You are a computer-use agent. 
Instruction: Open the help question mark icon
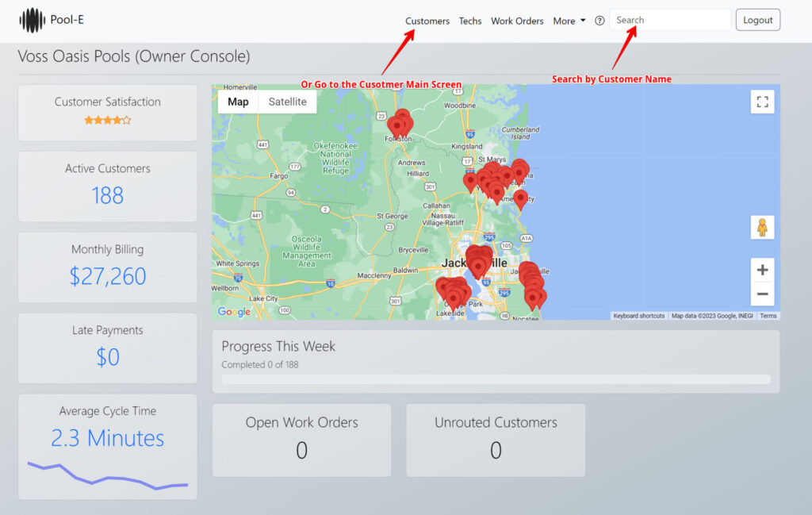click(x=599, y=21)
